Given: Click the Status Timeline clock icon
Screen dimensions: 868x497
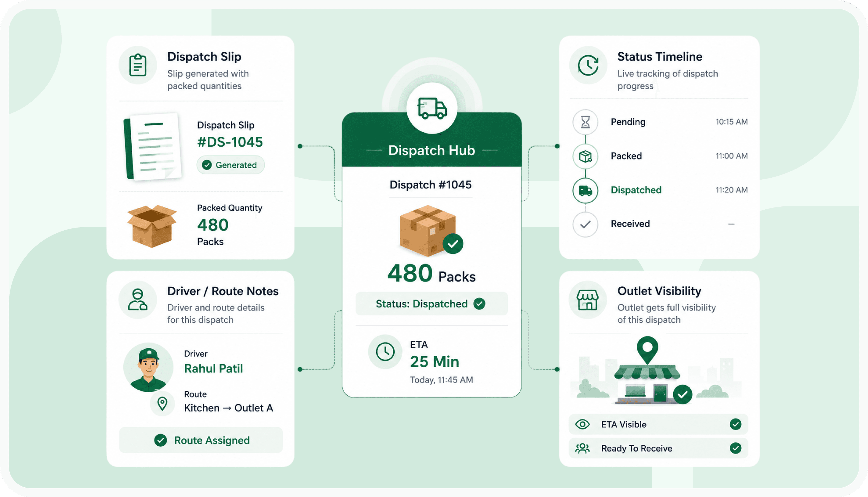Looking at the screenshot, I should click(588, 65).
